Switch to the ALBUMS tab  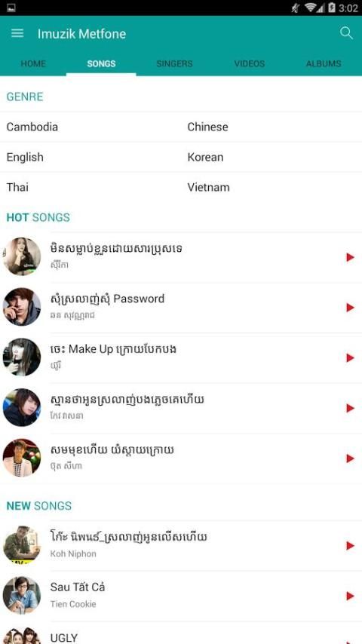(x=324, y=63)
